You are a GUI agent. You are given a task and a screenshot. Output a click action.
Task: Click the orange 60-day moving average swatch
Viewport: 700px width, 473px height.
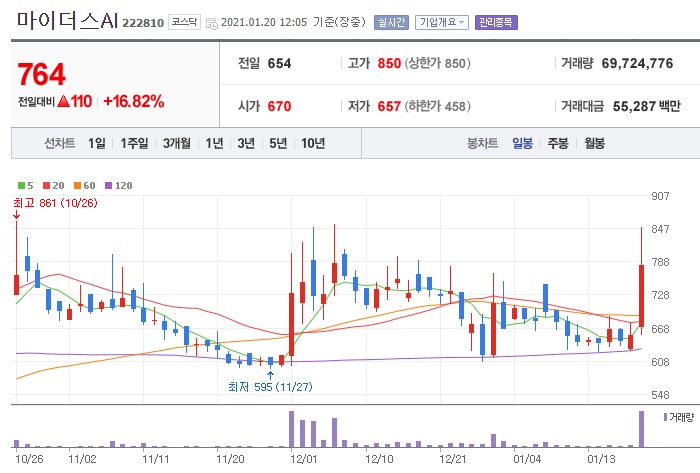coord(78,186)
